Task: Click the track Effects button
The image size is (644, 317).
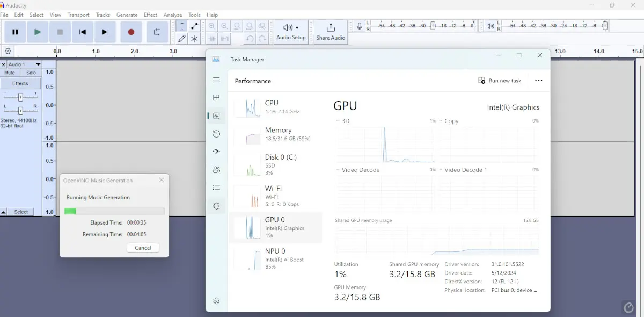Action: (20, 83)
